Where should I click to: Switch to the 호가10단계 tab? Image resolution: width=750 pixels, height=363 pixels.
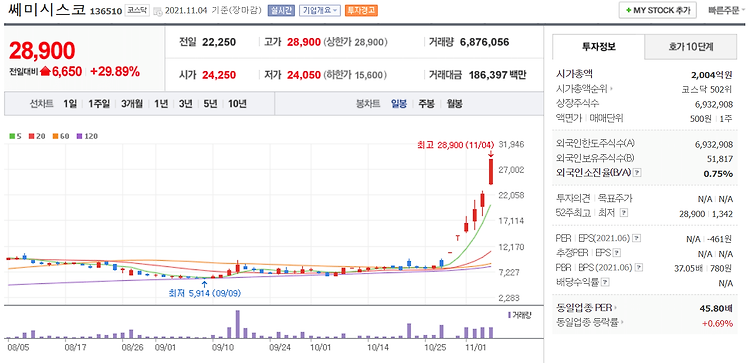coord(691,47)
